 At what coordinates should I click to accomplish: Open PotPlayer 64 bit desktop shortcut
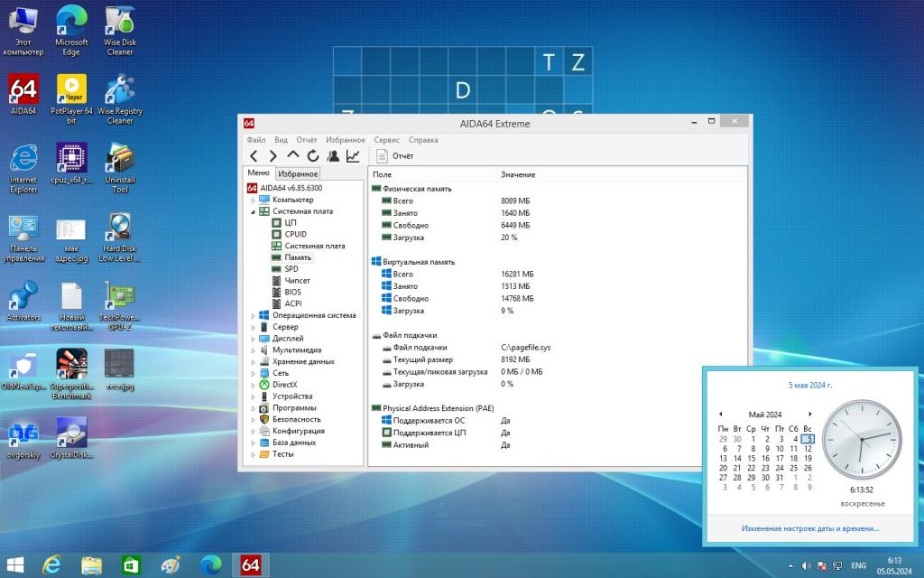pyautogui.click(x=71, y=98)
